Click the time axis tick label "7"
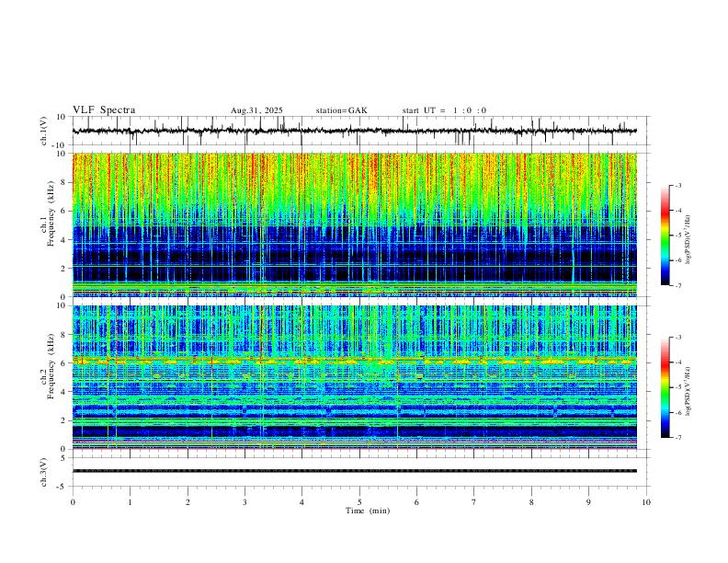 [x=474, y=502]
